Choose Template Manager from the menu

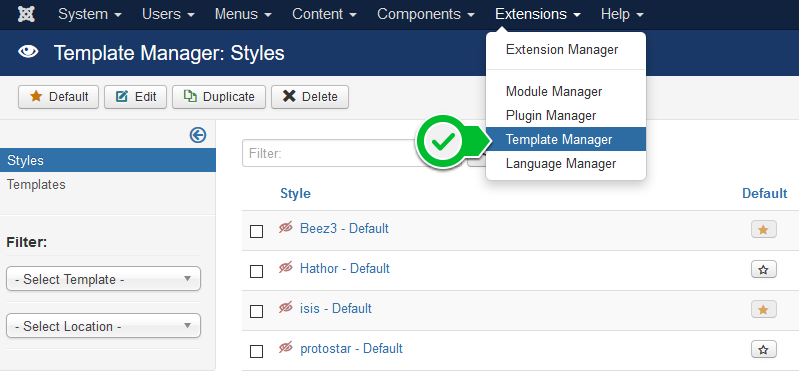(566, 140)
